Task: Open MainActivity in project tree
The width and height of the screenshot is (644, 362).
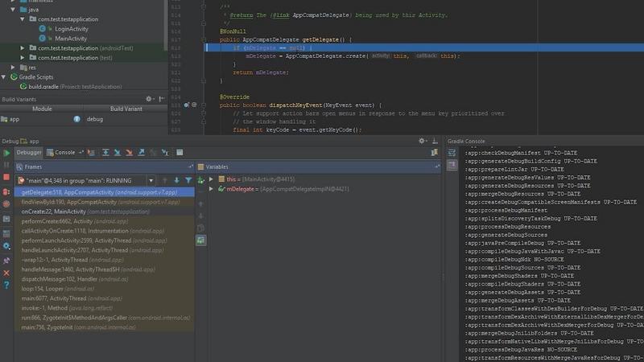Action: [71, 39]
